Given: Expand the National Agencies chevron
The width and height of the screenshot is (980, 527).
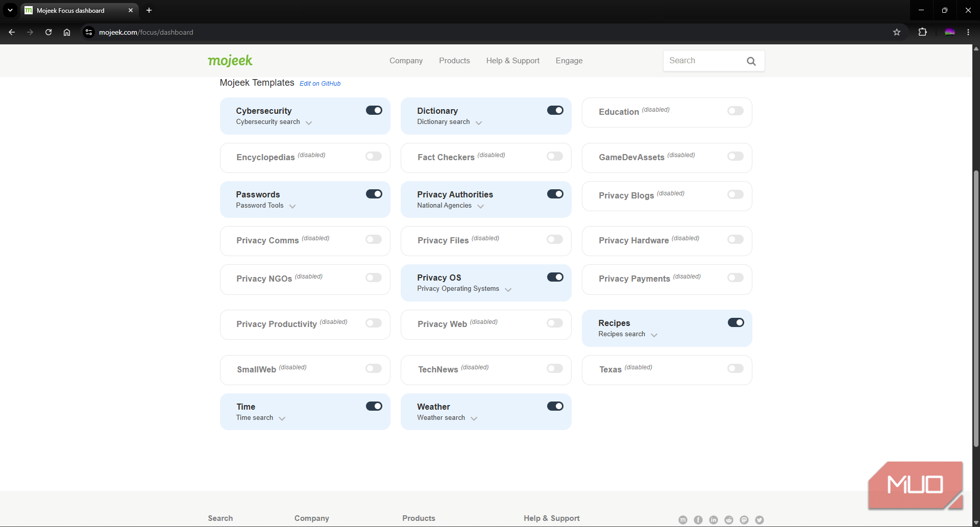Looking at the screenshot, I should pyautogui.click(x=481, y=207).
